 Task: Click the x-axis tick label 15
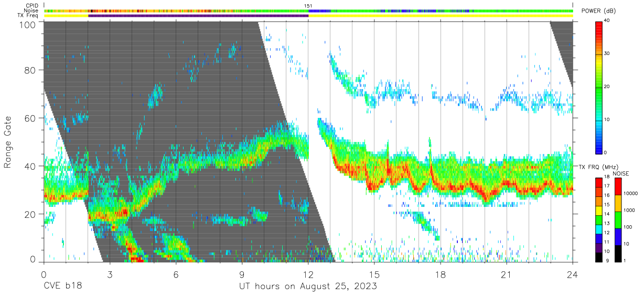[x=374, y=274]
